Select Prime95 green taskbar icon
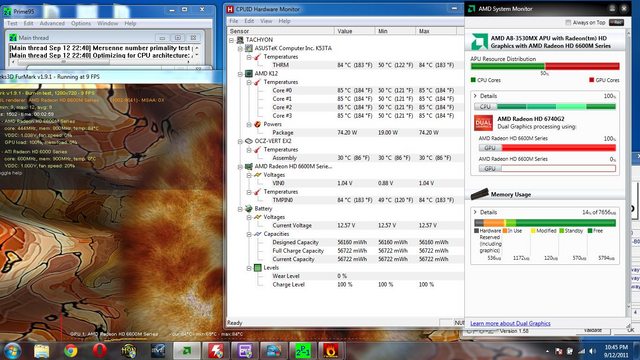The width and height of the screenshot is (640, 360). click(302, 351)
